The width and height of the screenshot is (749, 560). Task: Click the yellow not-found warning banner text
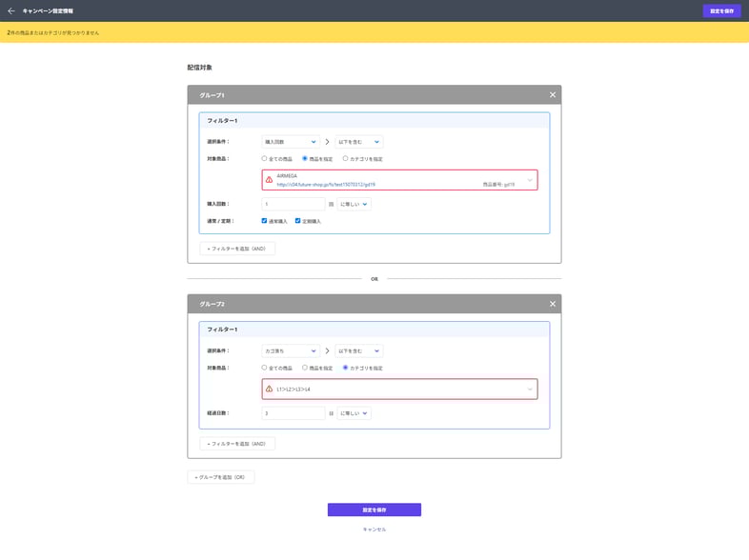click(53, 33)
